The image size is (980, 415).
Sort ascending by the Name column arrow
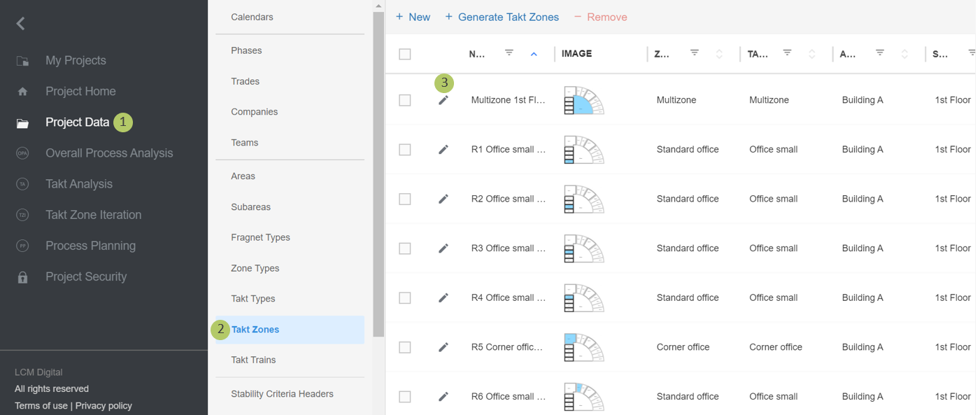(x=534, y=54)
